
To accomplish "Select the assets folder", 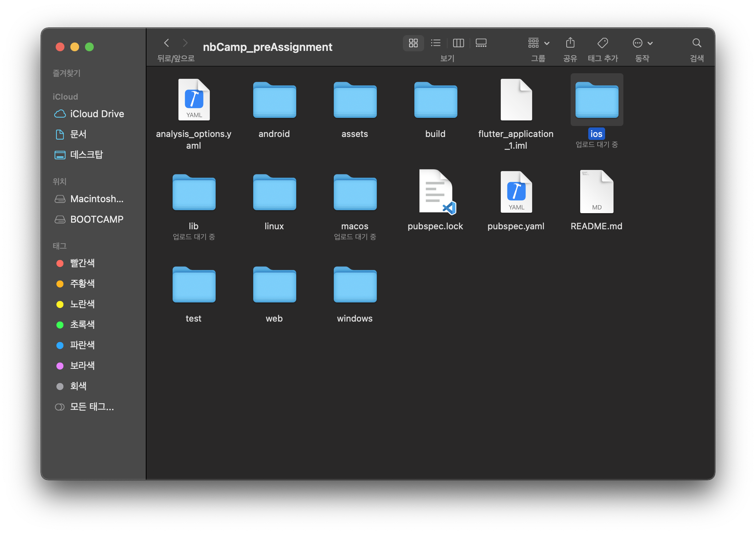I will click(355, 100).
